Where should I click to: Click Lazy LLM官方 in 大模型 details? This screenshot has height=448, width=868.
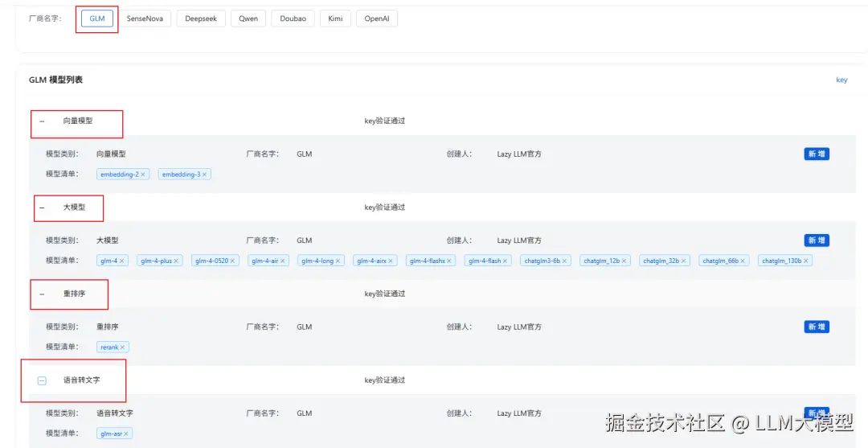click(519, 240)
